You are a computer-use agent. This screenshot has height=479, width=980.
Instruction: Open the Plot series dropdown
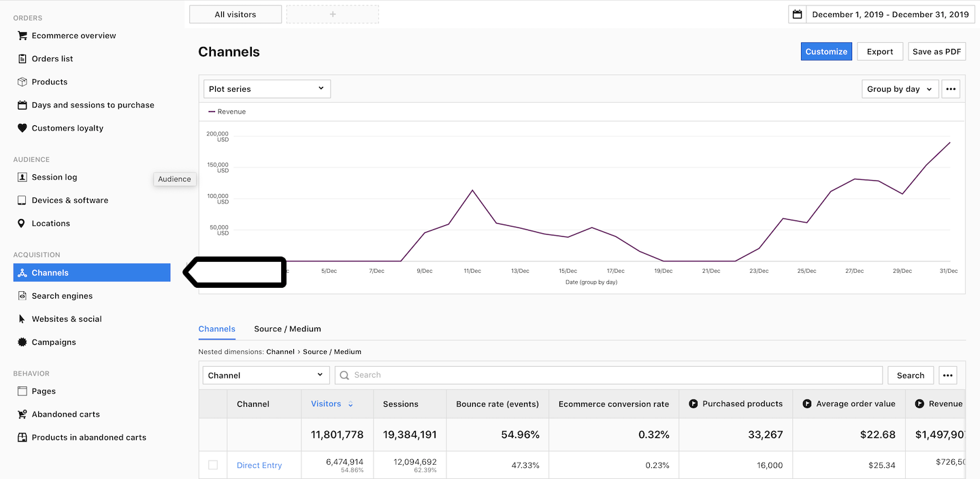267,89
